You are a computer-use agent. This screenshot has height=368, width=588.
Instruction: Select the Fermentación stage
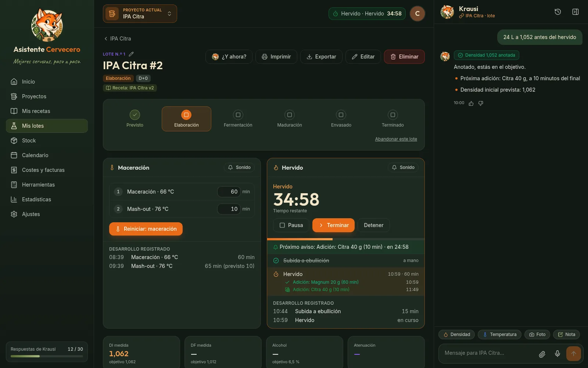click(238, 119)
